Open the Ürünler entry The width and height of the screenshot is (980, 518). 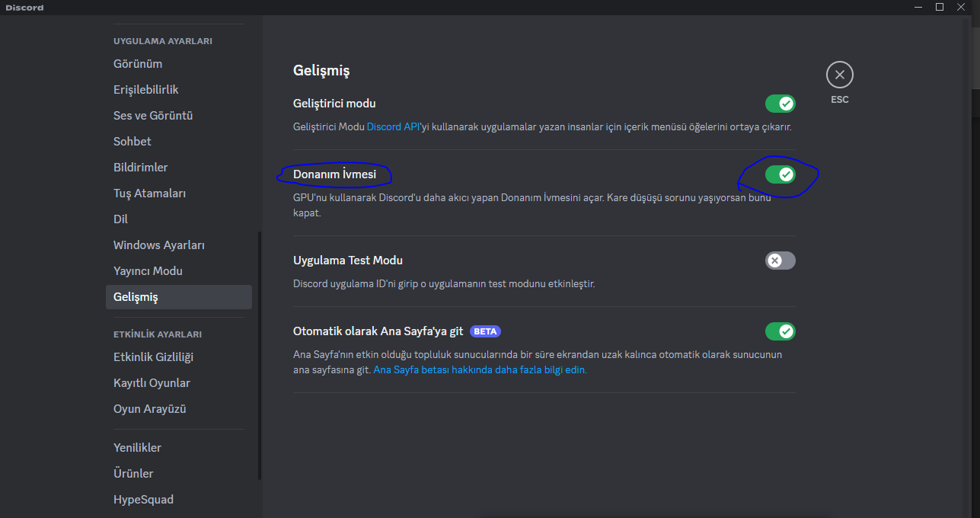pyautogui.click(x=178, y=474)
